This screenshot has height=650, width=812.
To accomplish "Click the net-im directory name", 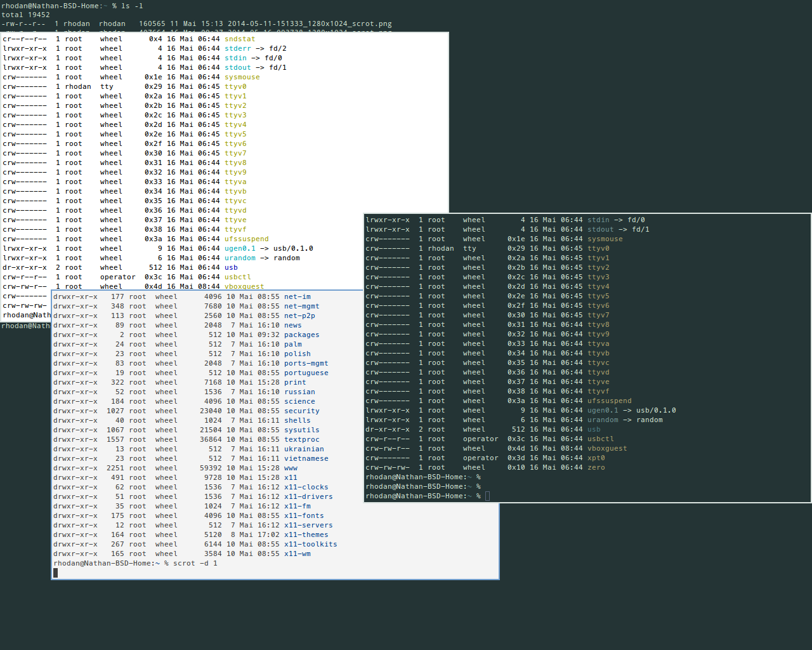I will pos(297,296).
